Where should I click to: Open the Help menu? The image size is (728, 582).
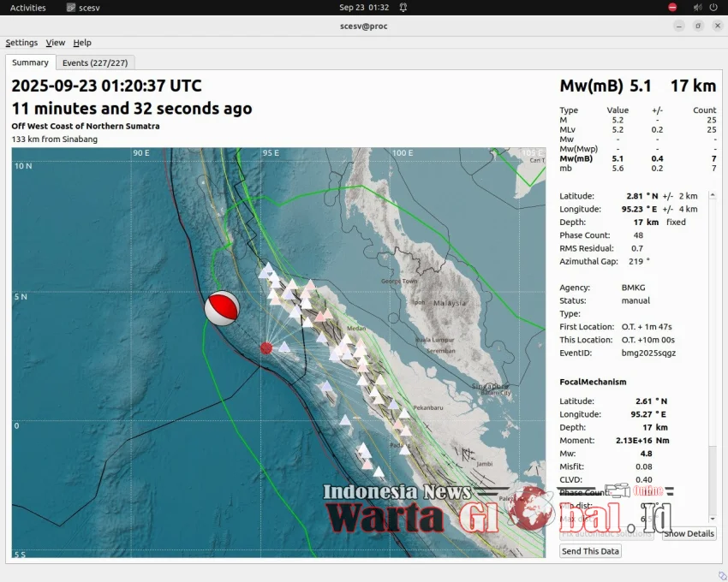pyautogui.click(x=82, y=43)
